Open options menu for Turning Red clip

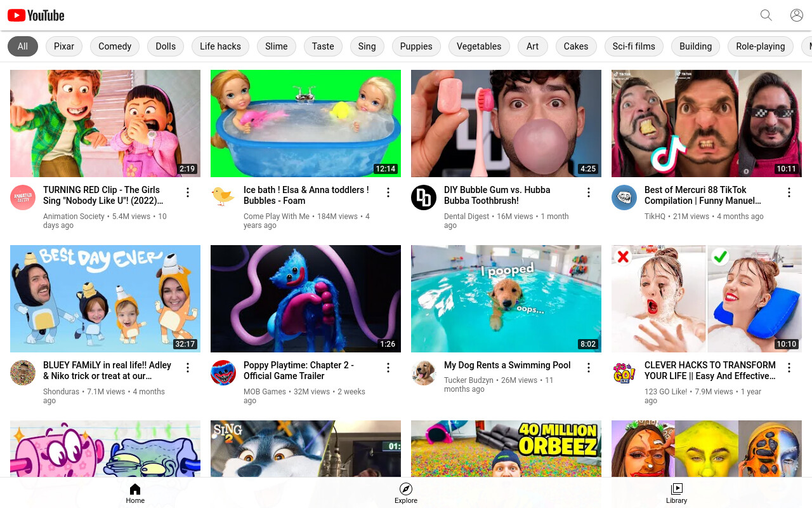point(188,192)
